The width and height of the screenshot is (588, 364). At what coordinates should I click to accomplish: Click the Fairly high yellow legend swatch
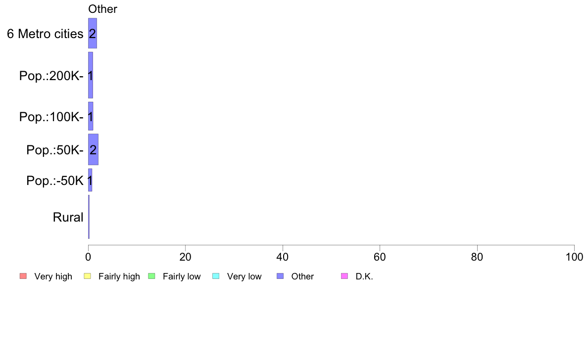click(x=88, y=276)
